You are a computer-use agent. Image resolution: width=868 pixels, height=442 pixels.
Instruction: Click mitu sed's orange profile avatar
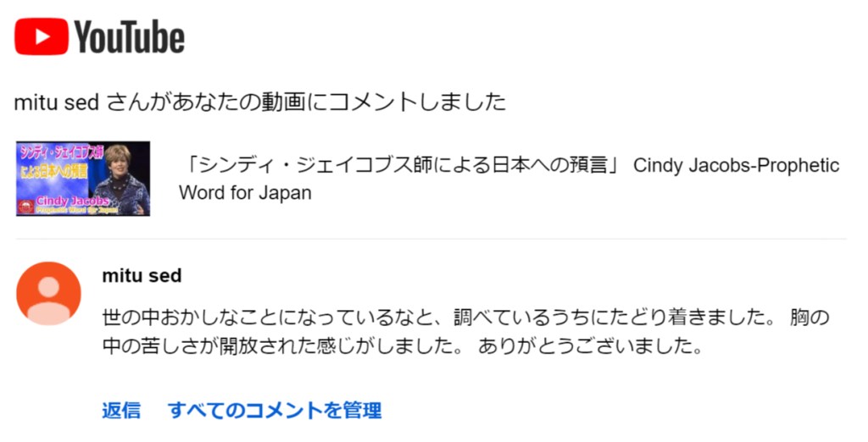coord(49,294)
